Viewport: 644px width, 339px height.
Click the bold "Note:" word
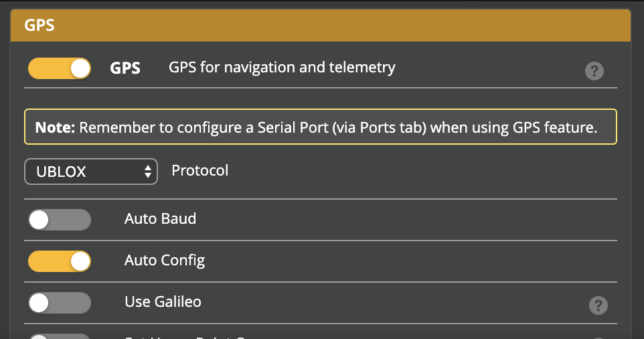click(55, 127)
